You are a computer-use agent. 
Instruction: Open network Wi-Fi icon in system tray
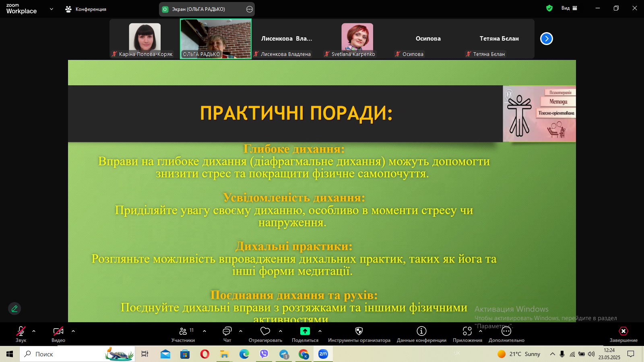click(x=572, y=354)
